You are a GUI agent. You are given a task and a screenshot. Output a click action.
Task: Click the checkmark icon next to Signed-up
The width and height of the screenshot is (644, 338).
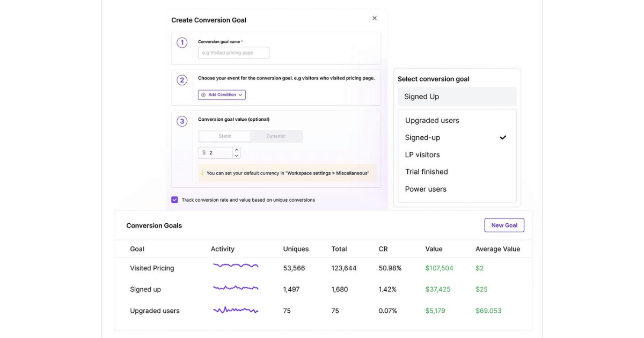tap(503, 137)
